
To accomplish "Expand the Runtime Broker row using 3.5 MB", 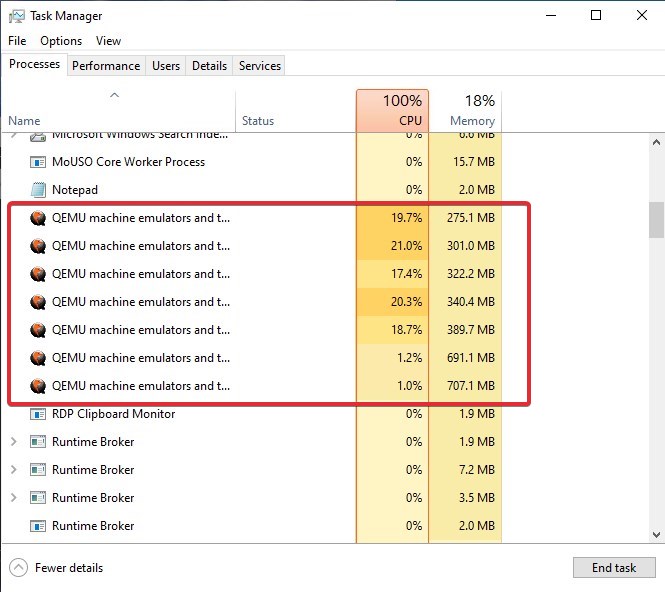I will (13, 498).
